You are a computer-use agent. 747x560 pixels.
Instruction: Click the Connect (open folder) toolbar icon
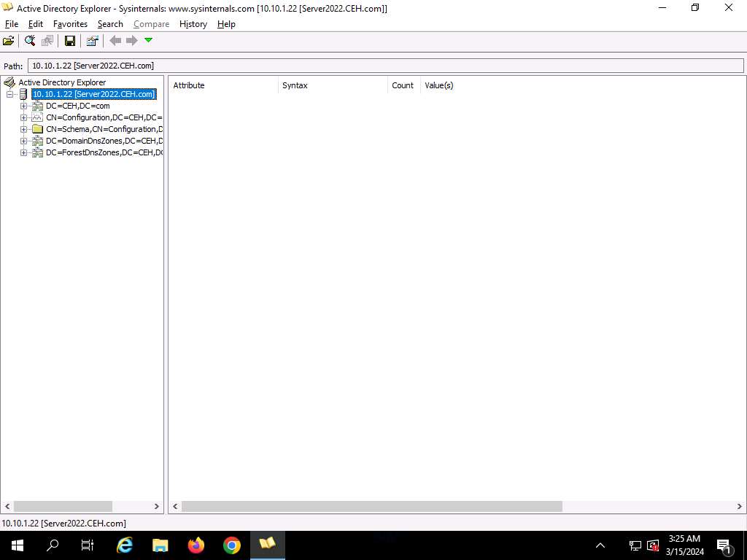point(9,41)
